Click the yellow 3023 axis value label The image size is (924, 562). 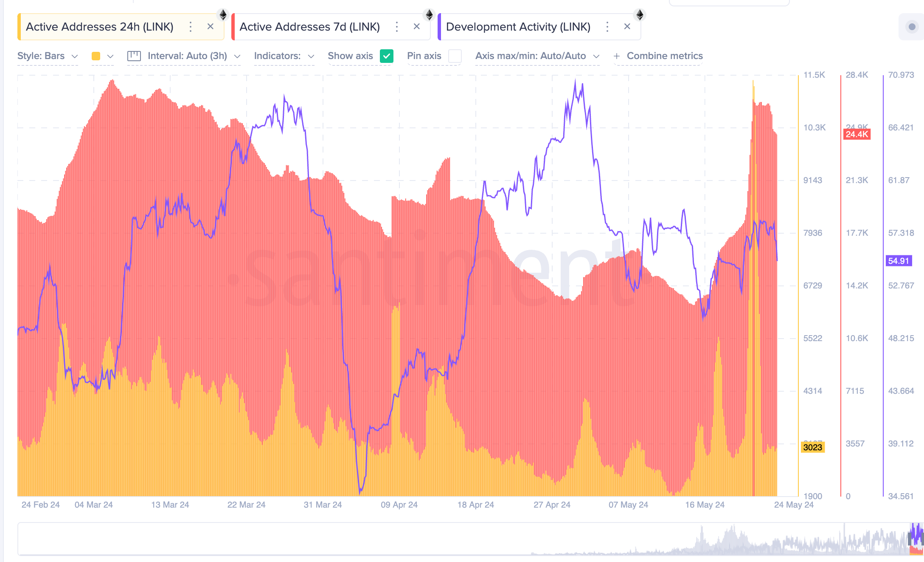tap(813, 447)
